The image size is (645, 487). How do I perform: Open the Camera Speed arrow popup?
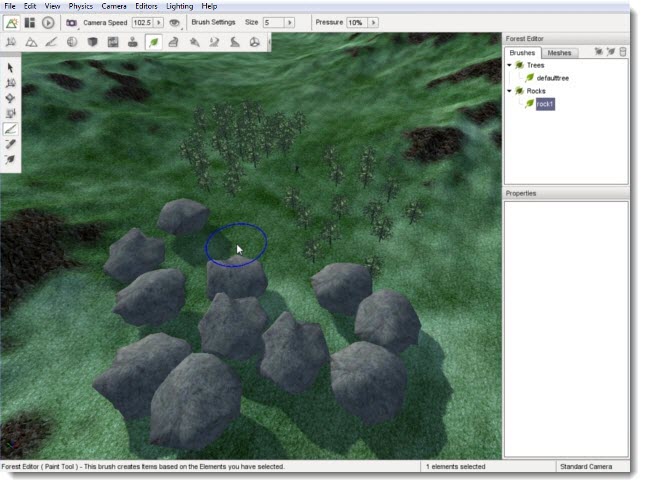click(x=159, y=23)
